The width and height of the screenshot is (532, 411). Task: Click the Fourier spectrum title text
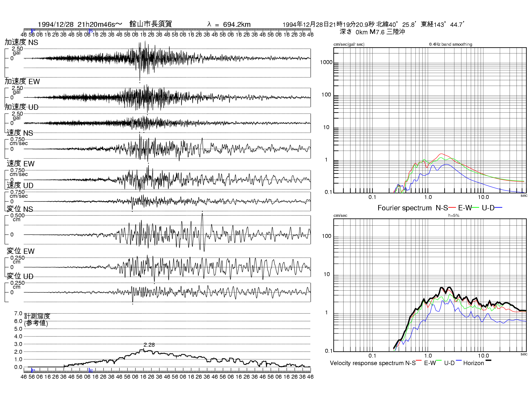(404, 208)
